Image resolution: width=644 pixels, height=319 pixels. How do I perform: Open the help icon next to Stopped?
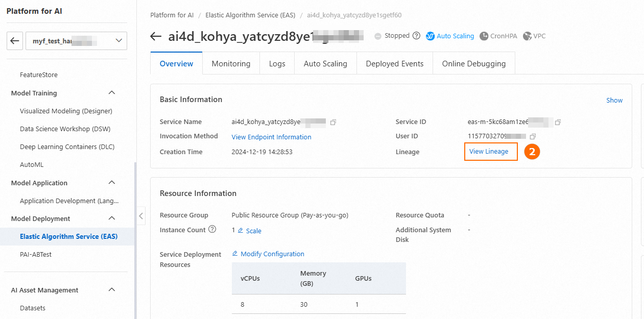pyautogui.click(x=416, y=36)
